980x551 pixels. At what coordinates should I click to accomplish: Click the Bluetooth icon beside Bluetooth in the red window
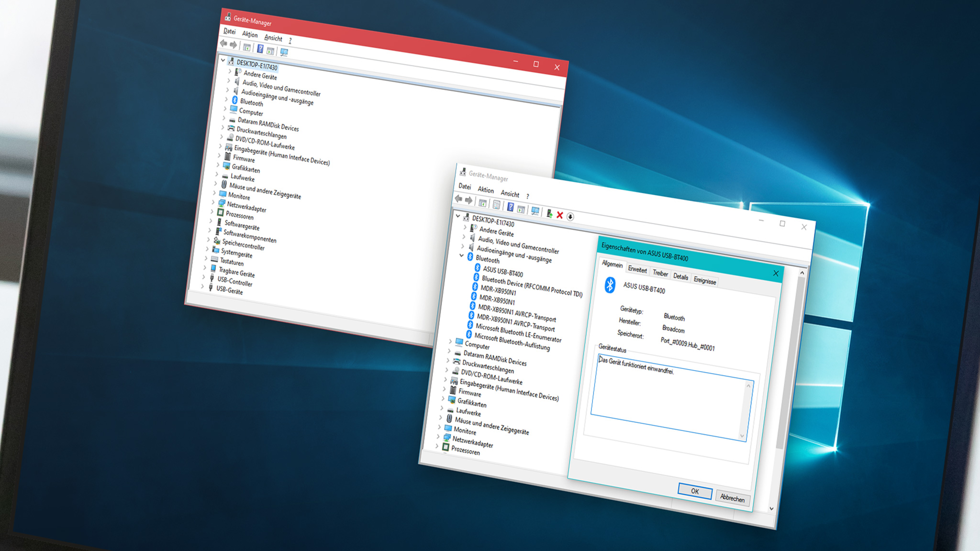click(x=235, y=100)
